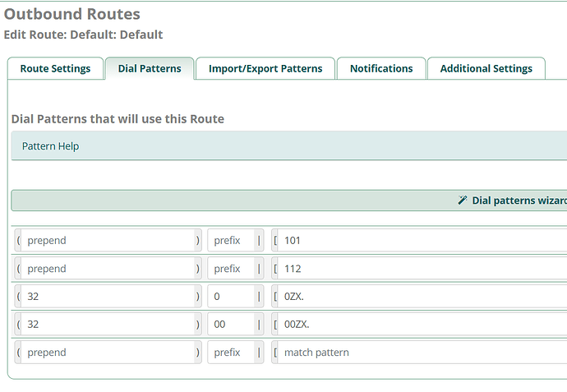The width and height of the screenshot is (567, 392).
Task: Select the Dial Patterns tab
Action: (x=150, y=69)
